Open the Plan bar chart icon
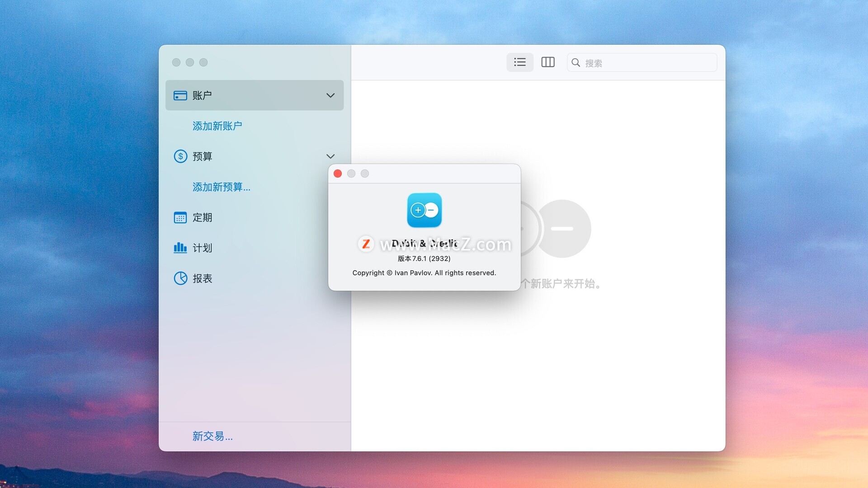The height and width of the screenshot is (488, 868). pyautogui.click(x=180, y=248)
